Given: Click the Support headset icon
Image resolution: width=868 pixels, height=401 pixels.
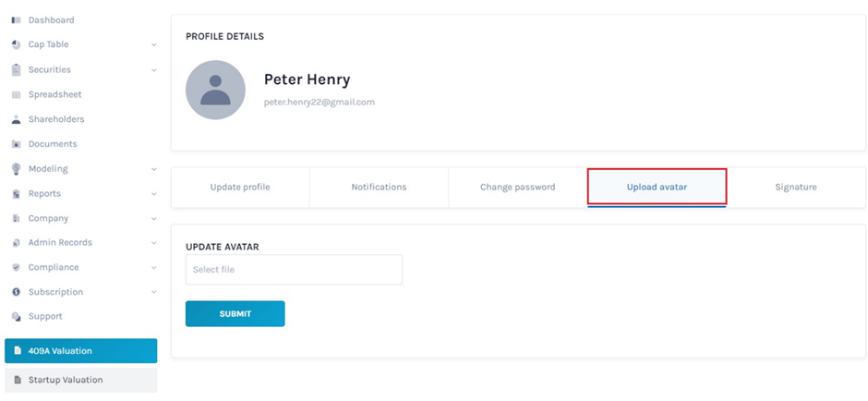Looking at the screenshot, I should (x=16, y=317).
